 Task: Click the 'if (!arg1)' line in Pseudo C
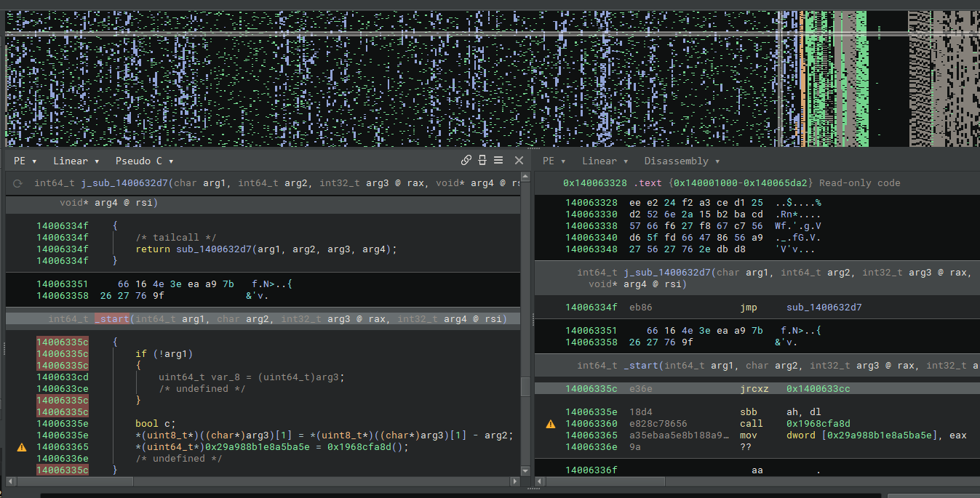coord(164,354)
